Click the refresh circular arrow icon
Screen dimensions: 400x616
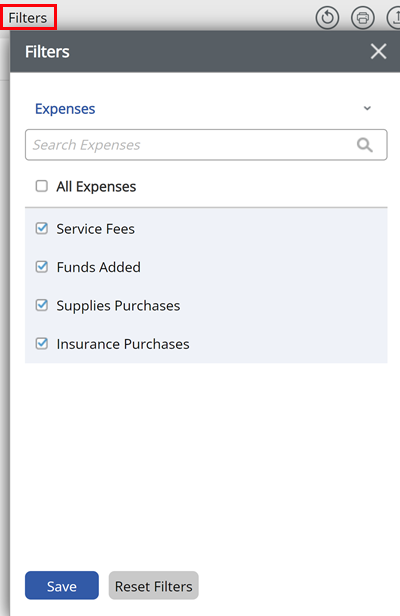[x=327, y=18]
